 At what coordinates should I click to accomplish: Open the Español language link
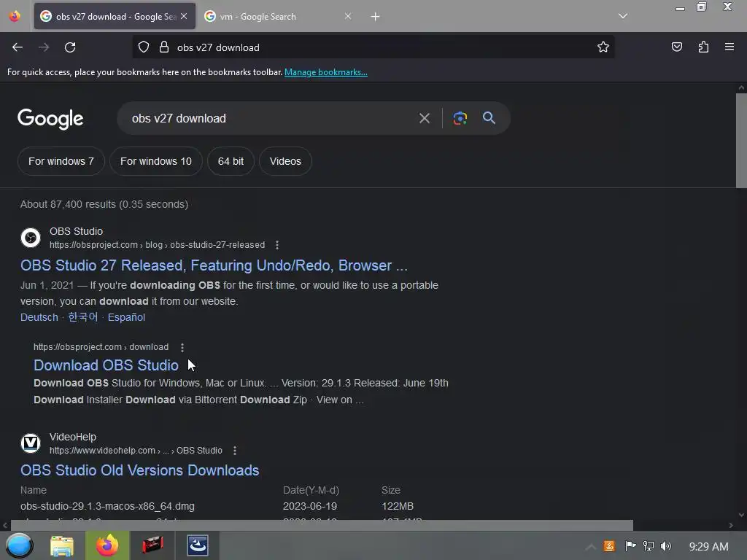click(x=126, y=317)
